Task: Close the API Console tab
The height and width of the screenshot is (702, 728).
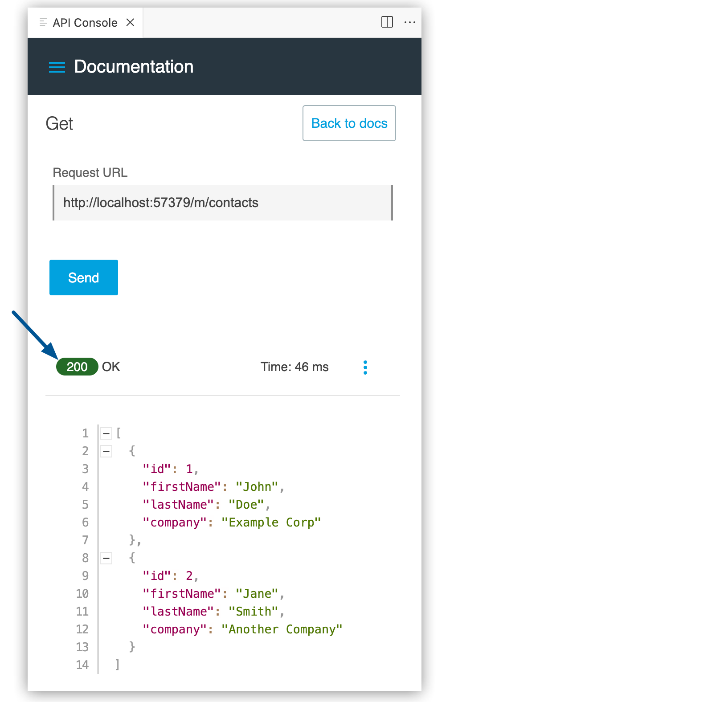Action: 130,22
